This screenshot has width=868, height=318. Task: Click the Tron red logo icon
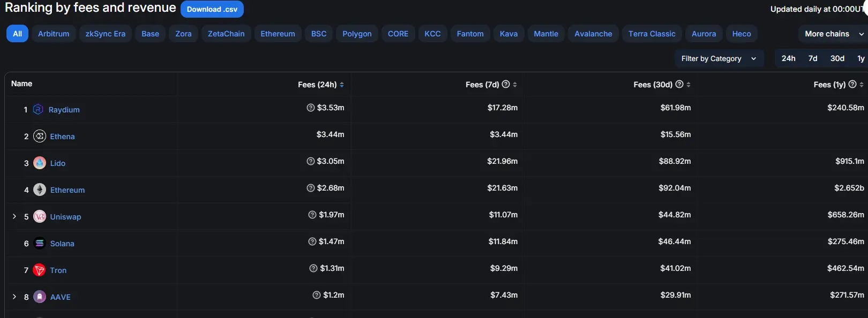point(39,270)
